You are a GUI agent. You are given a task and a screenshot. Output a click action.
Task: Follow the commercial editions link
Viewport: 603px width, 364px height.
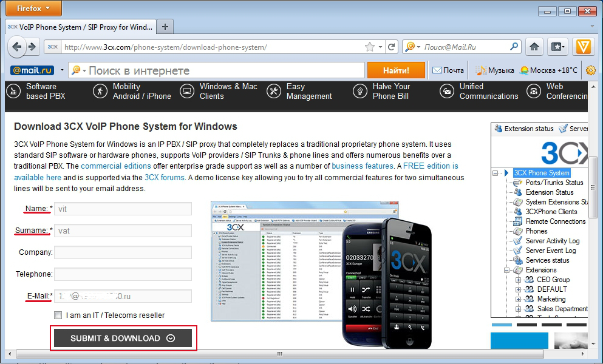click(x=116, y=166)
